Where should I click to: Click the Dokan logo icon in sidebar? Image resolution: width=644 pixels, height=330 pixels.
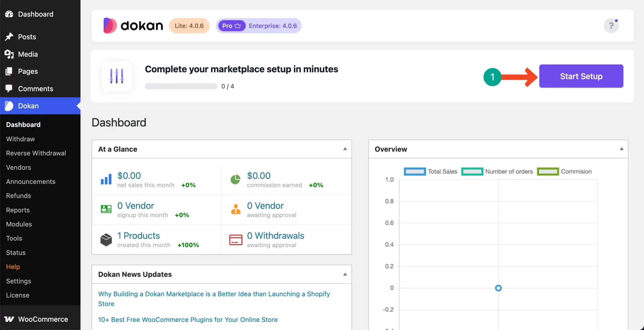(9, 106)
